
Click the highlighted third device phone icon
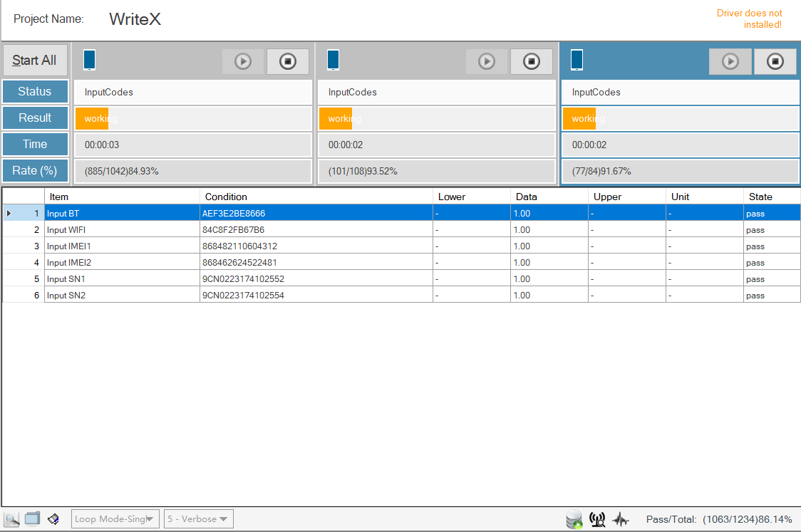point(577,60)
